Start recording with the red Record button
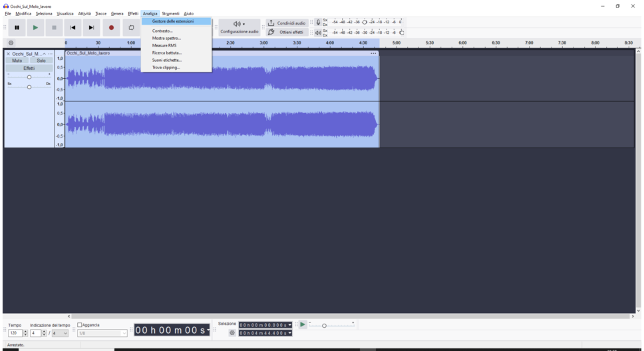This screenshot has height=351, width=644. [x=111, y=27]
